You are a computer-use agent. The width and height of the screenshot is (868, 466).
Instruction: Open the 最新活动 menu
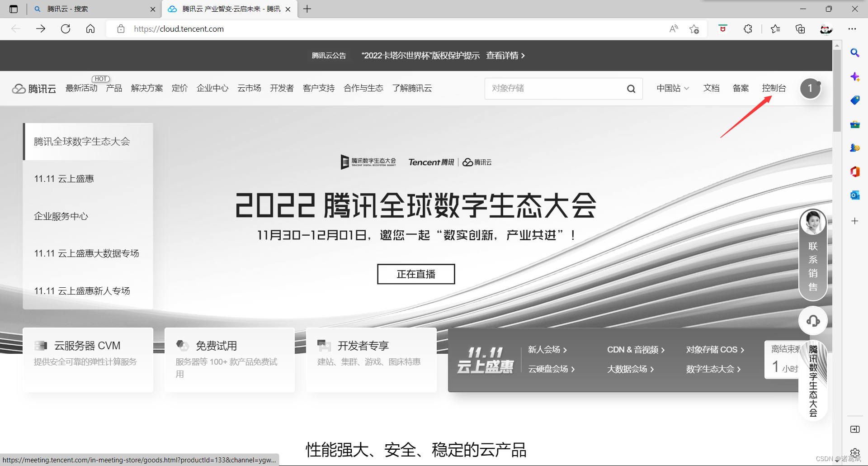coord(81,88)
